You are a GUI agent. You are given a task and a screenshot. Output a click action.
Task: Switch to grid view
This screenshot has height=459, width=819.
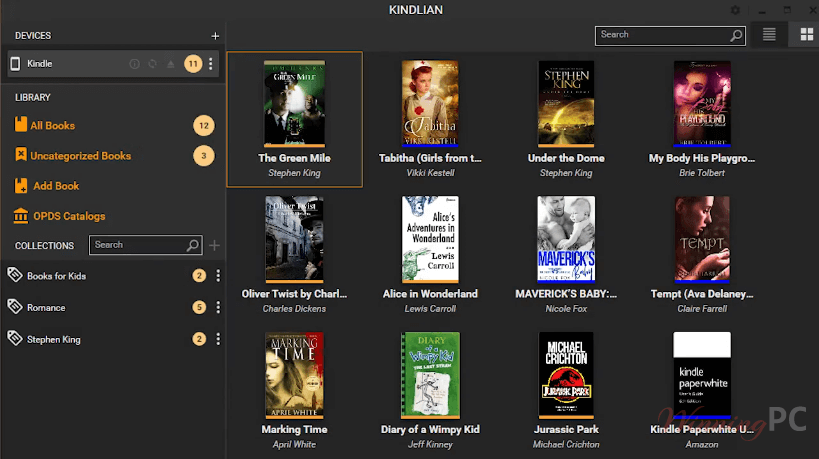[806, 35]
